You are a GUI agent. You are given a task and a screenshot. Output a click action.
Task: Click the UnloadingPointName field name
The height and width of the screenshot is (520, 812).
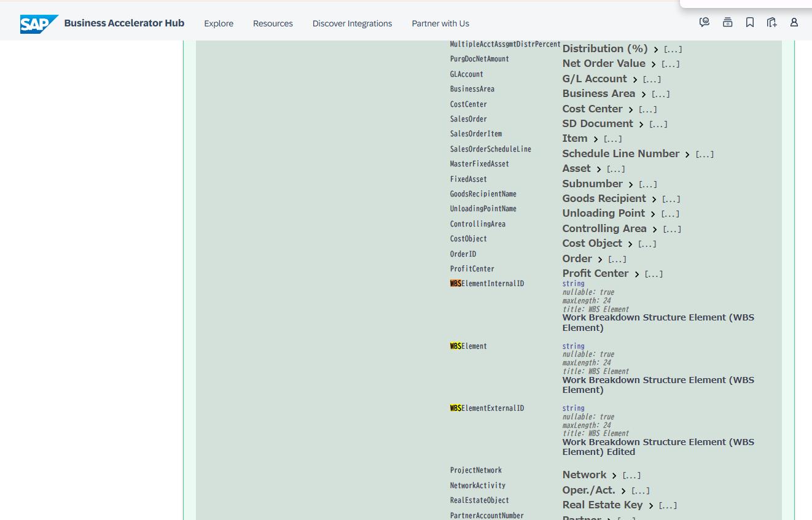[x=483, y=209]
